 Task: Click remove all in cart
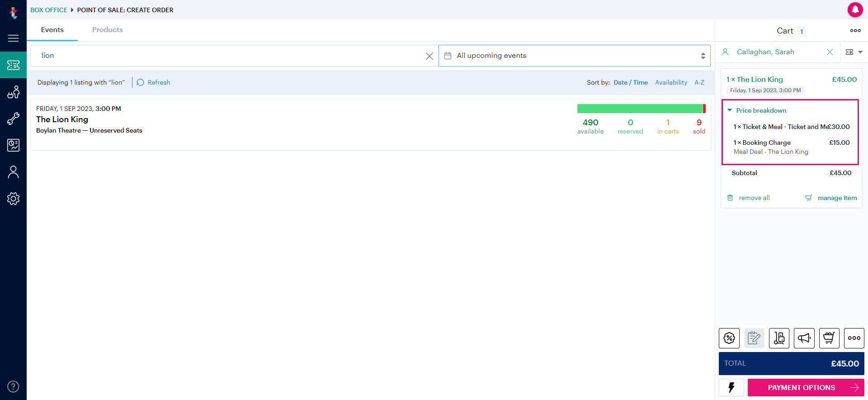[748, 198]
